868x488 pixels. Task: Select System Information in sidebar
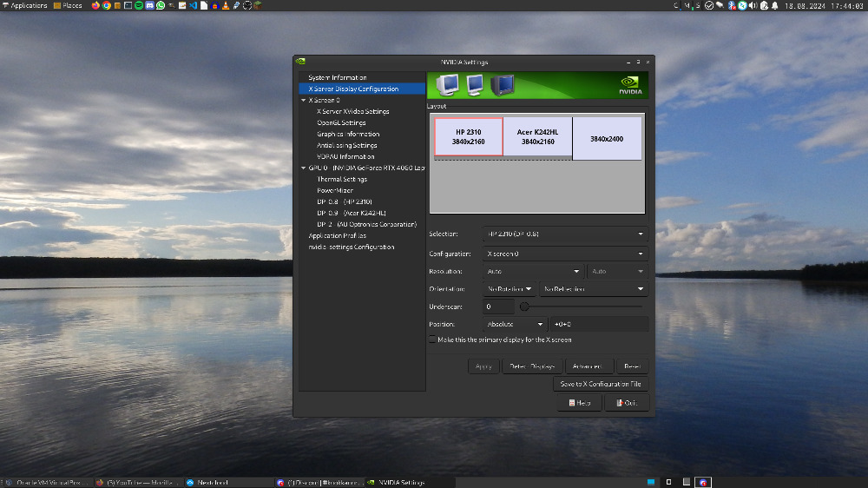[x=337, y=77]
